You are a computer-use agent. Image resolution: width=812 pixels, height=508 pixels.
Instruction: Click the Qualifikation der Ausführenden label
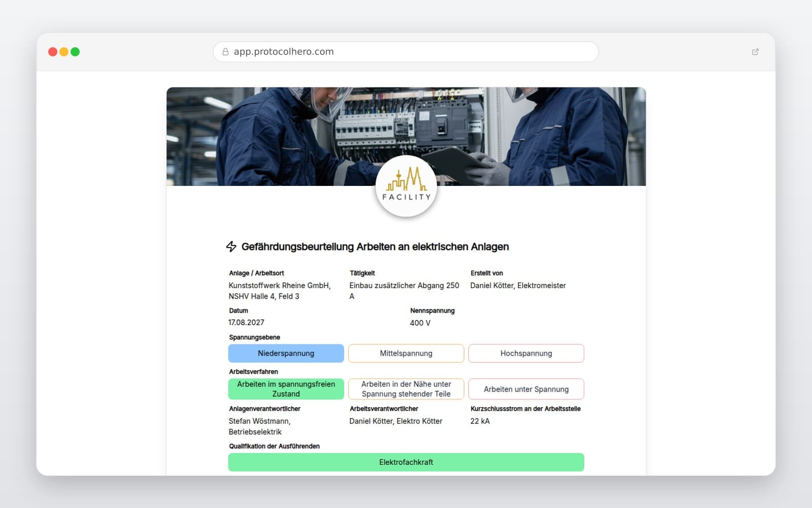click(275, 447)
